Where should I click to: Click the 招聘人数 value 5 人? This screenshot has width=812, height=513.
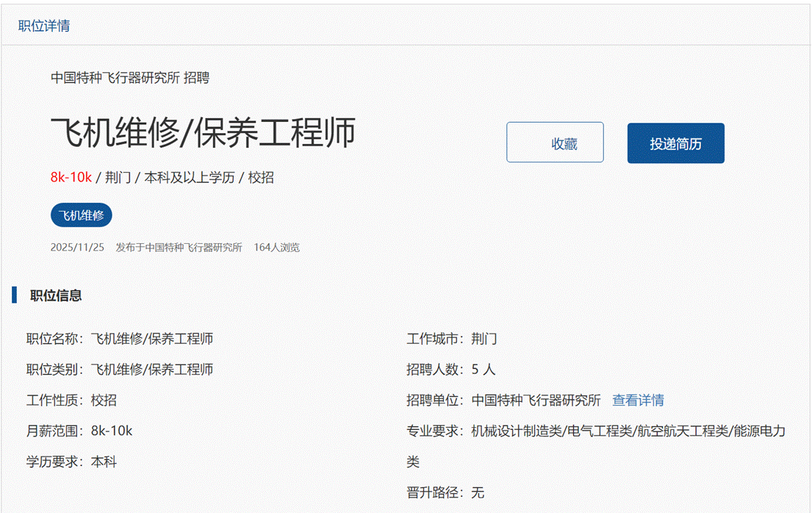[484, 370]
